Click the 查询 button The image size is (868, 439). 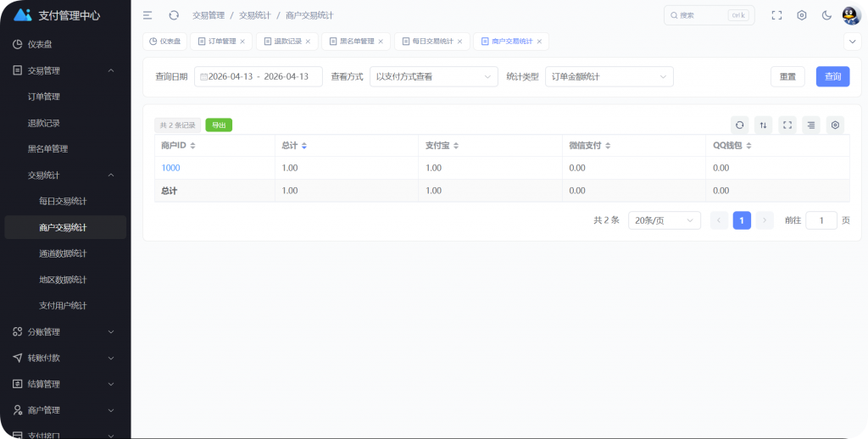point(832,77)
